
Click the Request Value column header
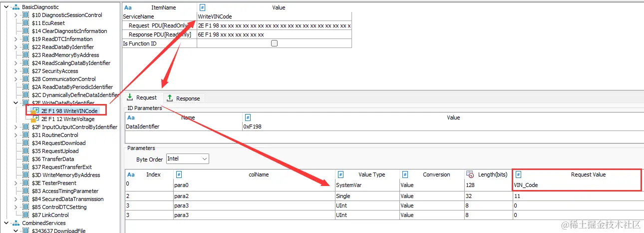coord(578,174)
